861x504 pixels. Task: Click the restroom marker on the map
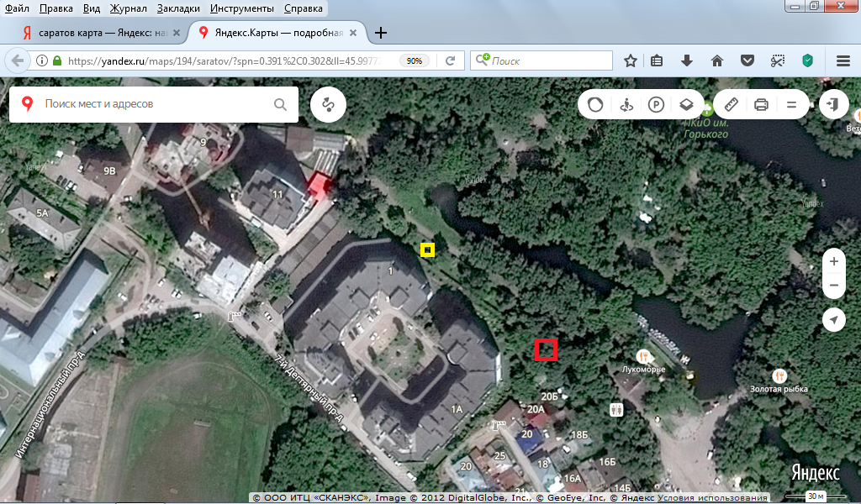[616, 409]
